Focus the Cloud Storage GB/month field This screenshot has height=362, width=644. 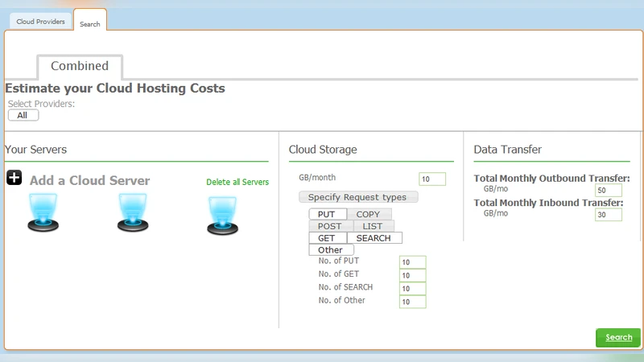(x=431, y=179)
